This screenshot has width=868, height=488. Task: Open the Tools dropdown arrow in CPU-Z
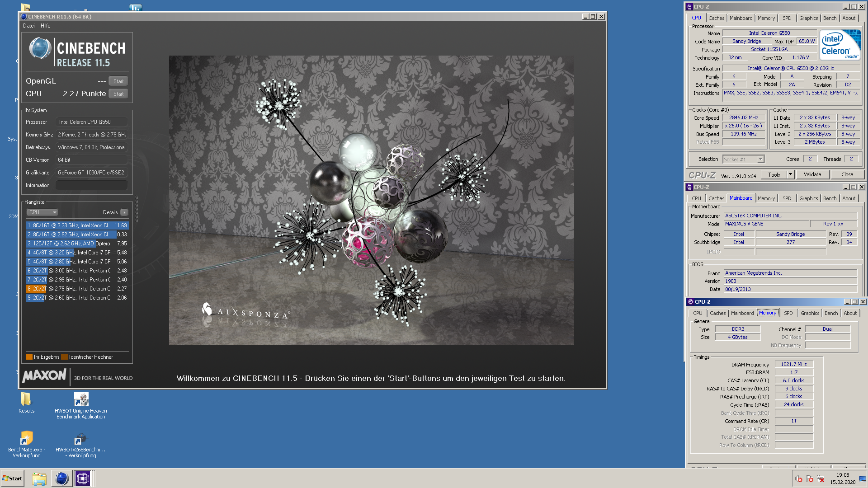coord(790,174)
